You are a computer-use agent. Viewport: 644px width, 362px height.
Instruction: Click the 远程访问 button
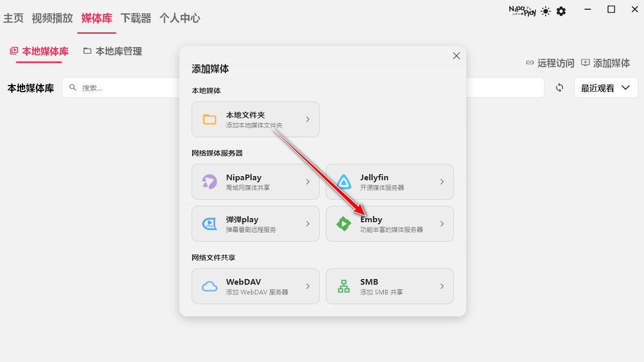550,63
